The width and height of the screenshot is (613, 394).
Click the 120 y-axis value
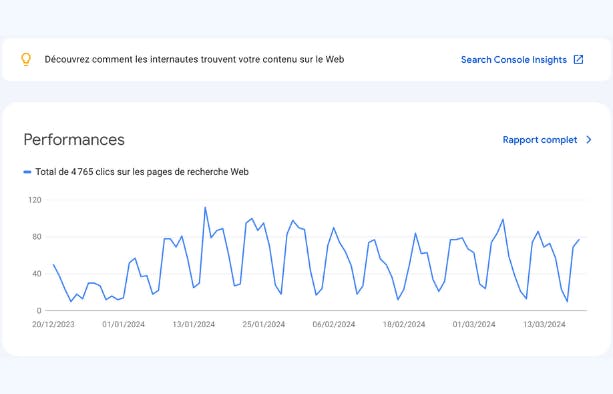[35, 200]
